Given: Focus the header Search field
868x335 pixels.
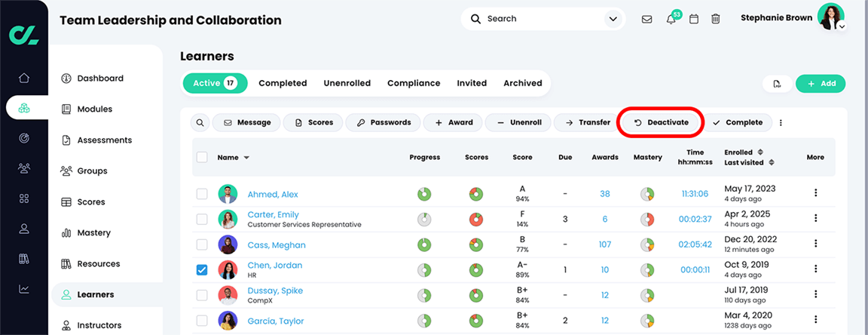Looking at the screenshot, I should click(x=542, y=19).
